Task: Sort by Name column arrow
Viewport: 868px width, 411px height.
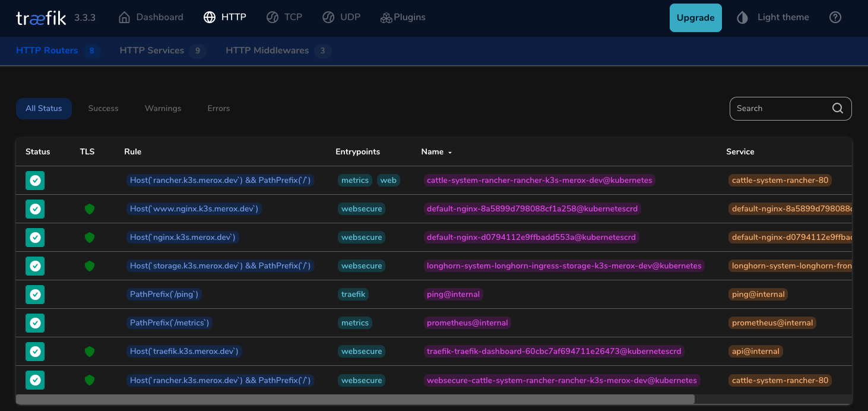Action: (x=450, y=153)
